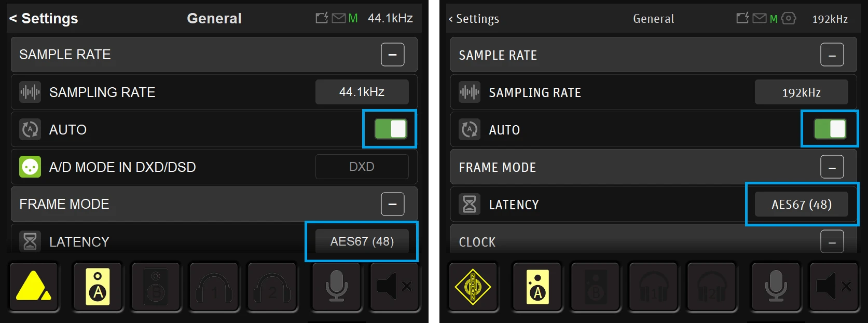Viewport: 868px width, 323px height.
Task: Click the hourglass LATENCY icon on the 192kHz screen
Action: click(x=470, y=205)
